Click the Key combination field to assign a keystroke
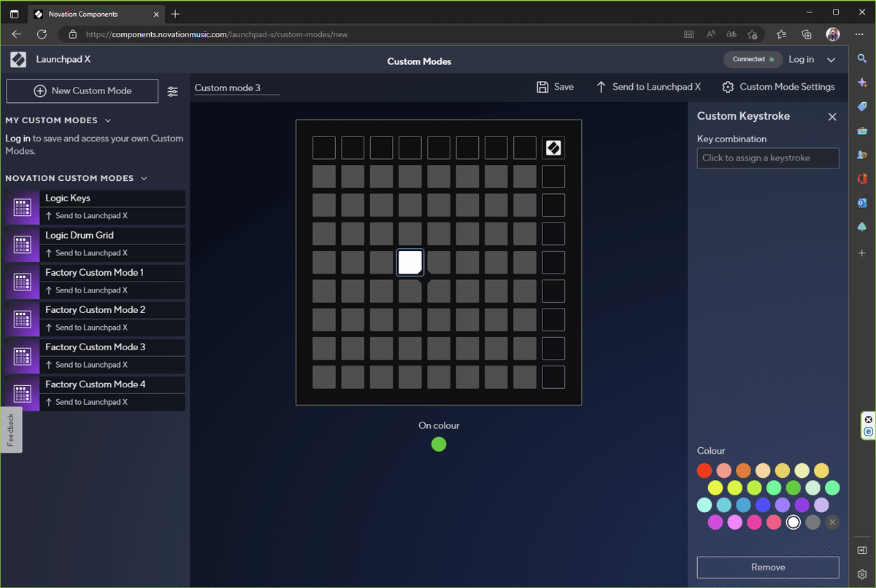Viewport: 876px width, 588px height. (x=768, y=158)
